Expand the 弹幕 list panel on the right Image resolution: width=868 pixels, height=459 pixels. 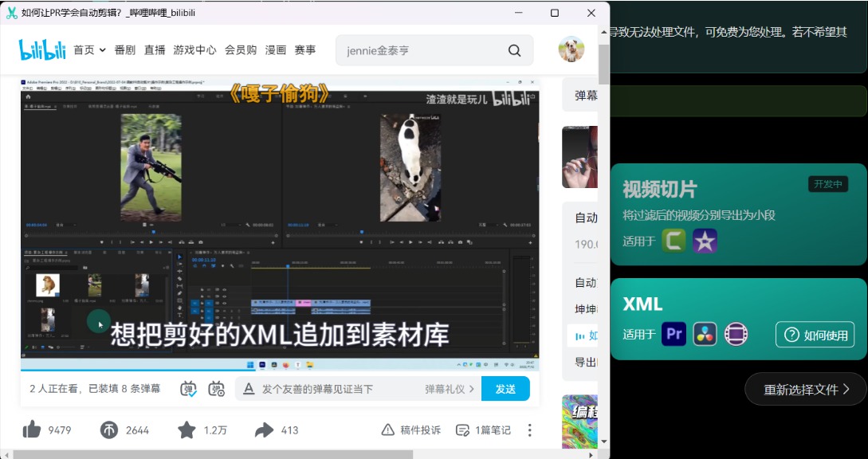pyautogui.click(x=580, y=96)
